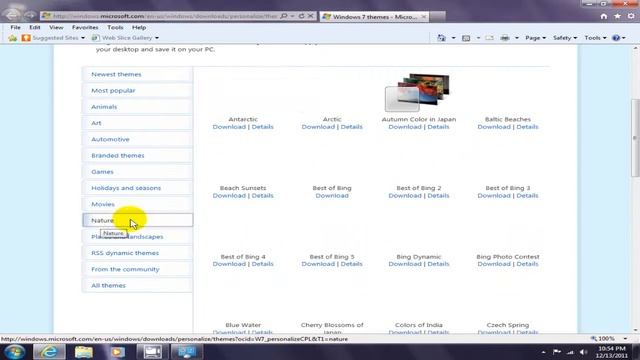
Task: Open the File menu
Action: pos(16,27)
